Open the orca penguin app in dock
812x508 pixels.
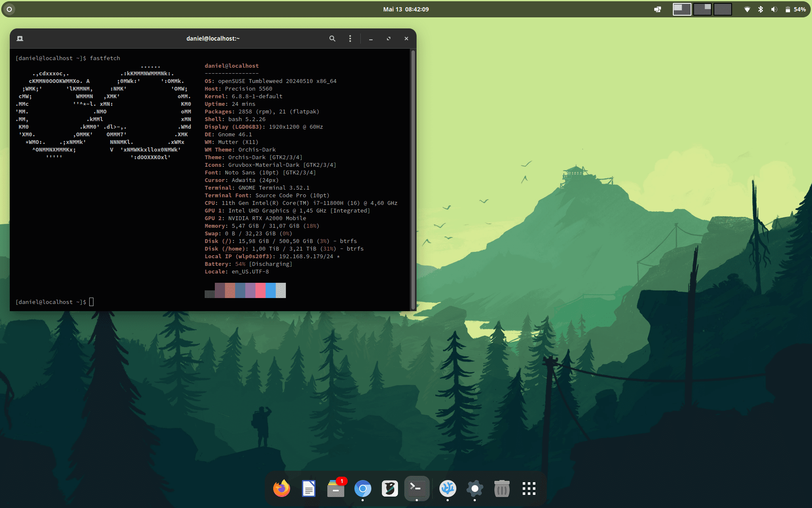(x=390, y=489)
